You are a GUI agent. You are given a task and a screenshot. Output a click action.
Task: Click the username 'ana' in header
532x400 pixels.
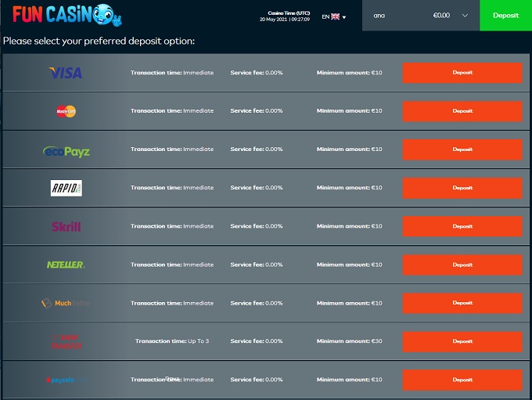click(379, 16)
